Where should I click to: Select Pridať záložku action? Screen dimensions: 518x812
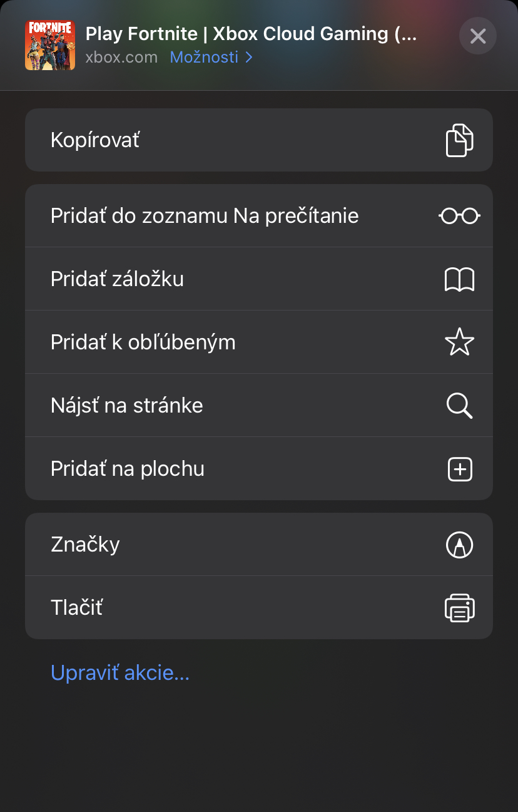pos(259,279)
